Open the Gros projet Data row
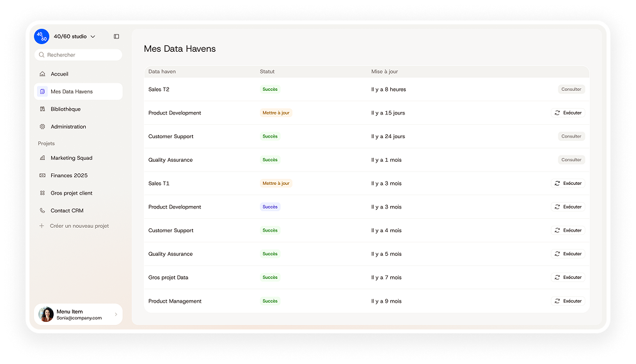The height and width of the screenshot is (364, 636). (x=168, y=278)
